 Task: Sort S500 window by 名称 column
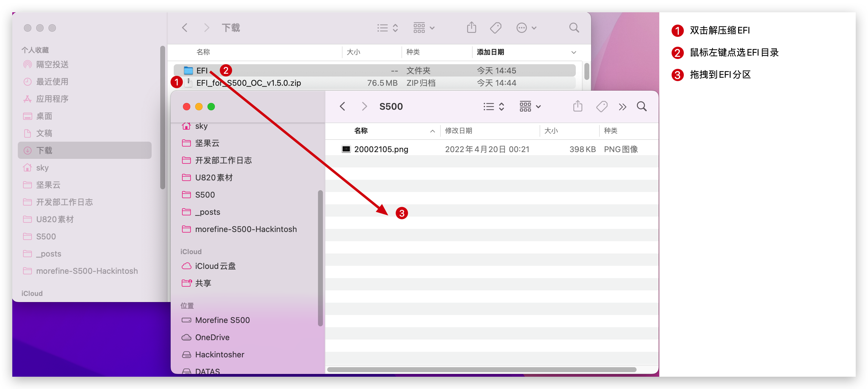pos(361,131)
